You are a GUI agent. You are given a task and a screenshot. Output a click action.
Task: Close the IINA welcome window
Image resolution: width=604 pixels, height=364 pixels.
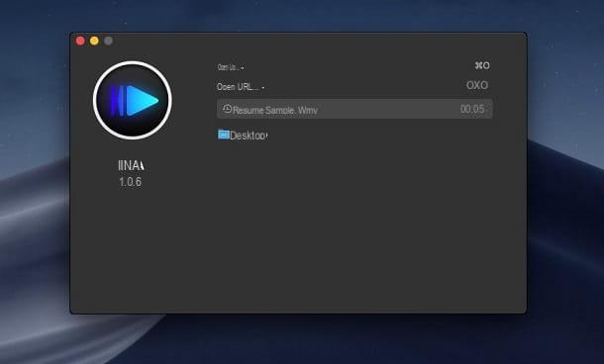pyautogui.click(x=80, y=41)
